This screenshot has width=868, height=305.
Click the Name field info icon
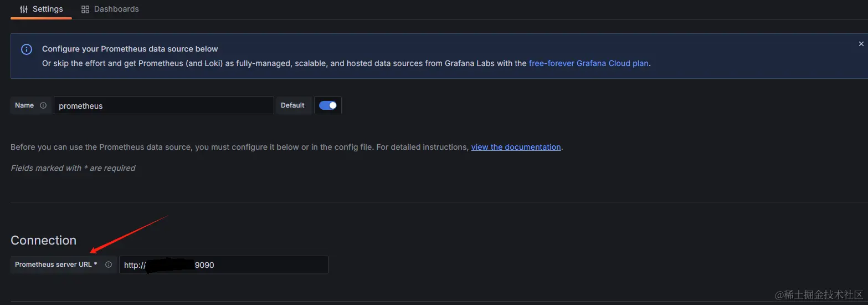(43, 105)
